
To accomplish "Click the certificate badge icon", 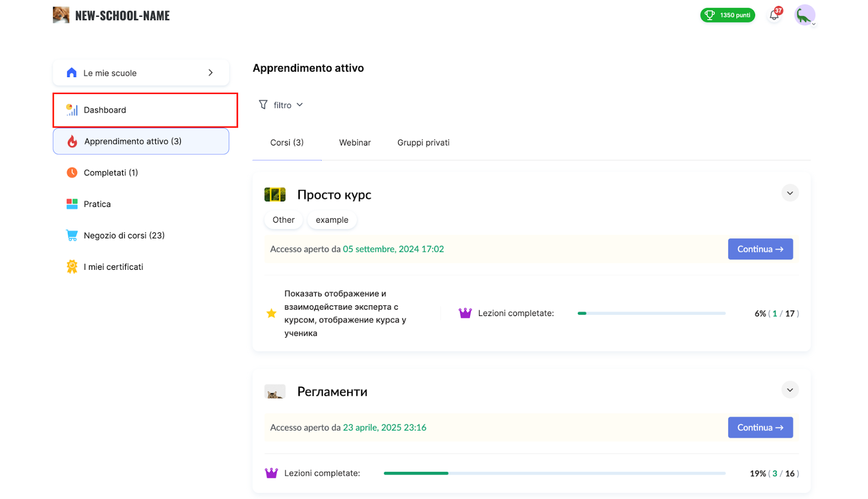I will 72,267.
